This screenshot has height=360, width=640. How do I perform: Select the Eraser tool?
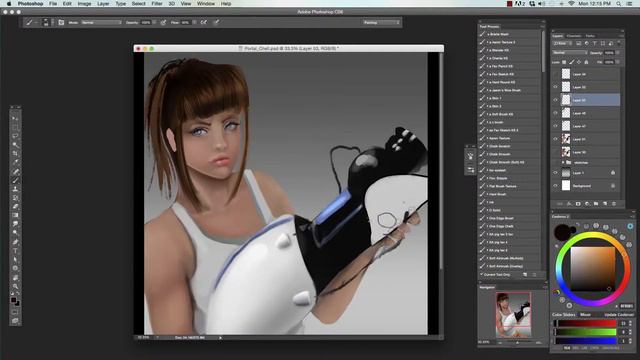pos(15,207)
